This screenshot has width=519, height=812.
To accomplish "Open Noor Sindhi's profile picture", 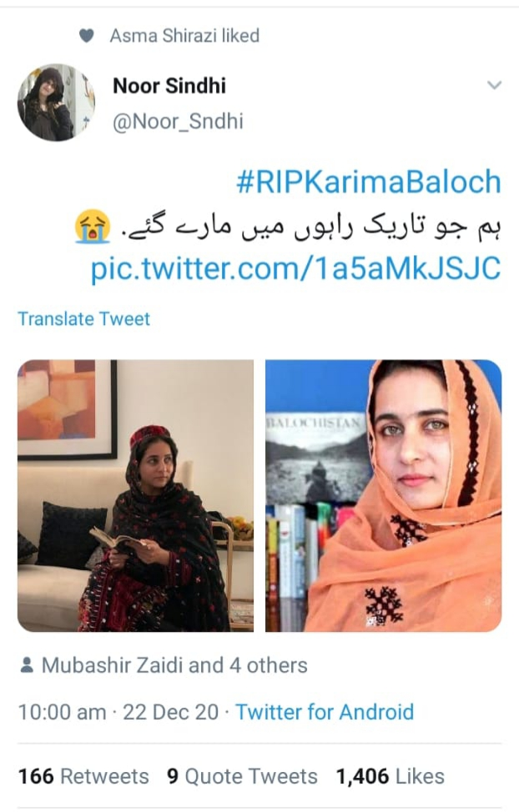I will [57, 102].
